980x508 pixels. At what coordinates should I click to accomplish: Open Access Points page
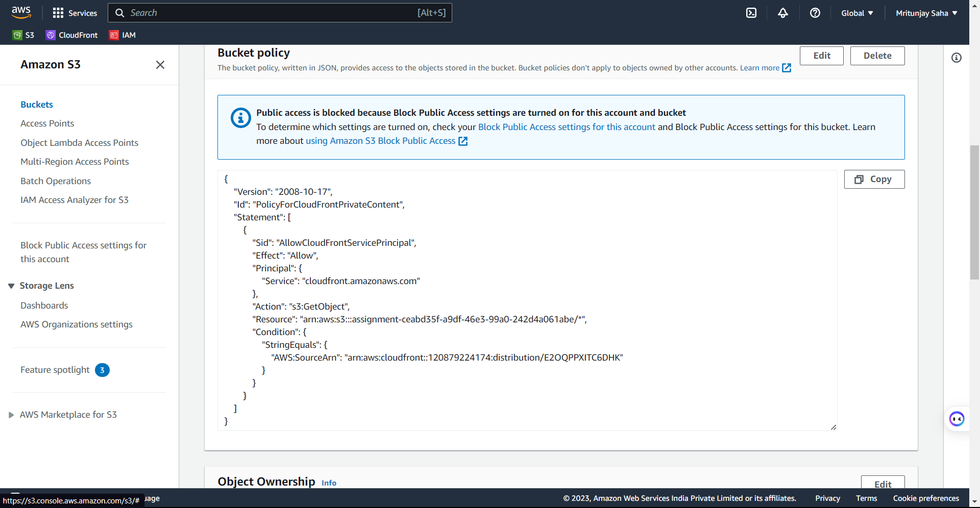47,123
